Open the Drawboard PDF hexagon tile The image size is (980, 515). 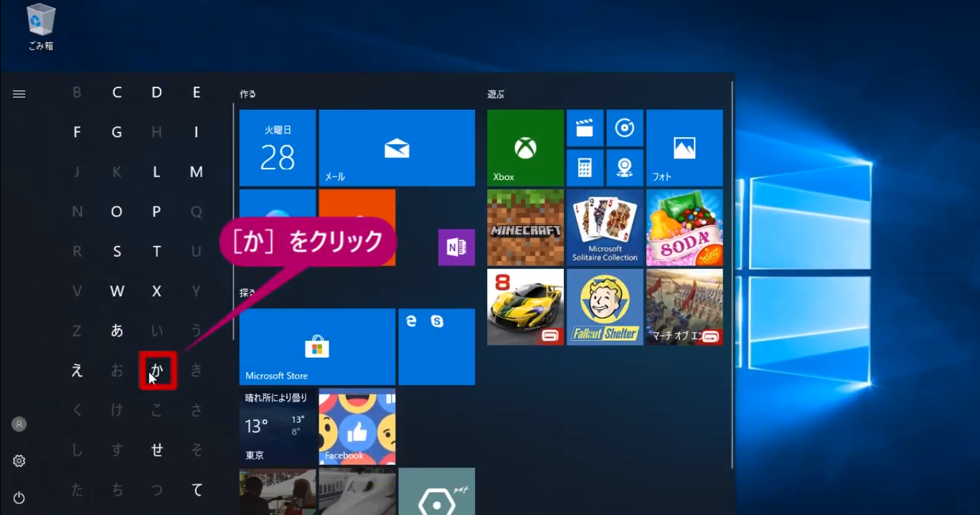tap(436, 492)
